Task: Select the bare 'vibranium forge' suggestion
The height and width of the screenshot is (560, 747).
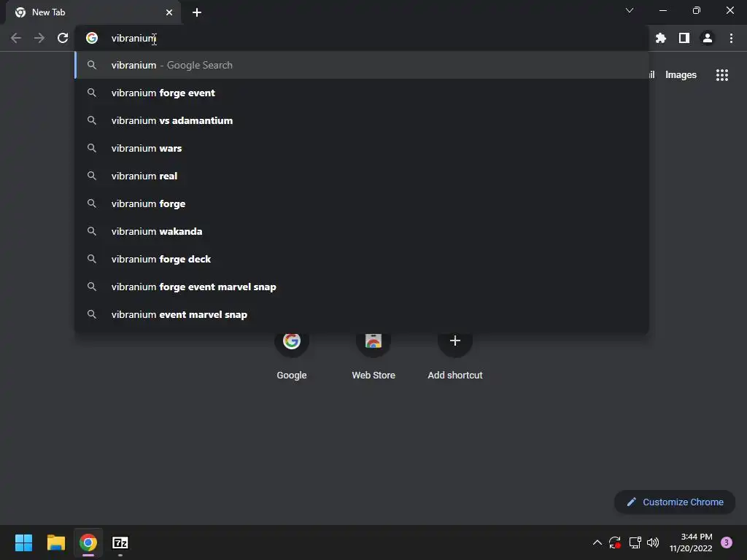Action: [362, 204]
